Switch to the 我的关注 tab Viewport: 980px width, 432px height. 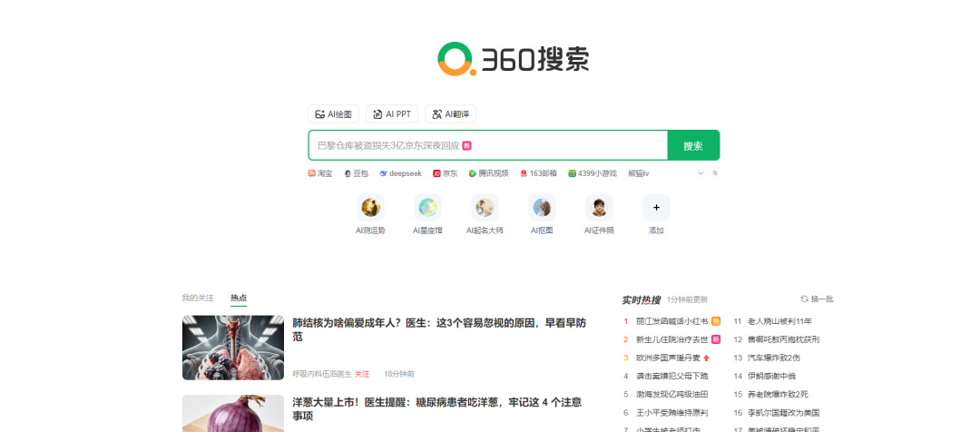point(198,299)
